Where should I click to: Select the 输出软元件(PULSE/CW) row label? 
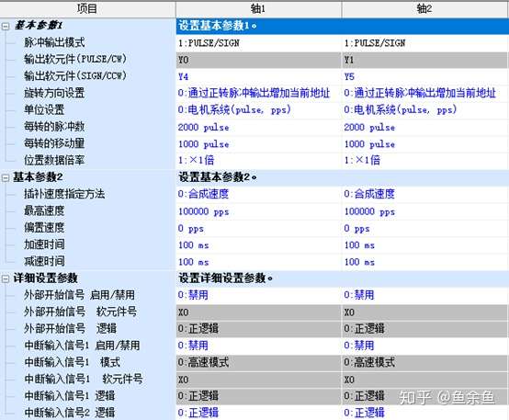(75, 60)
